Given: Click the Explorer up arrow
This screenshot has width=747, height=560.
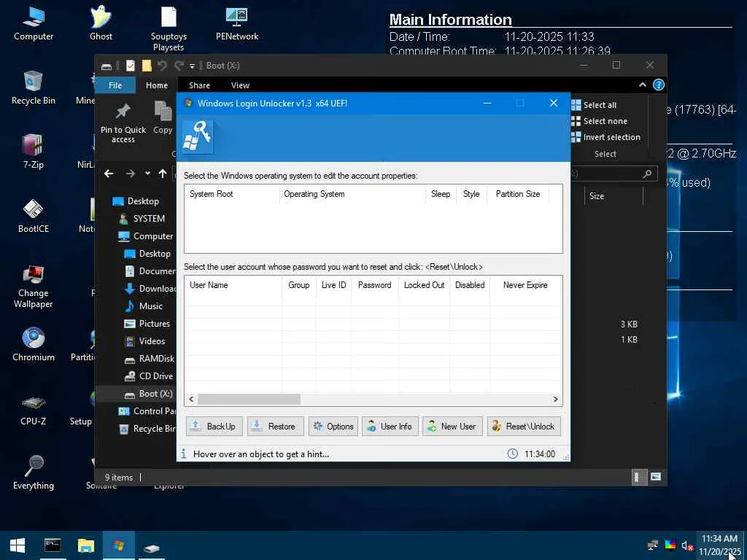Looking at the screenshot, I should tap(163, 174).
